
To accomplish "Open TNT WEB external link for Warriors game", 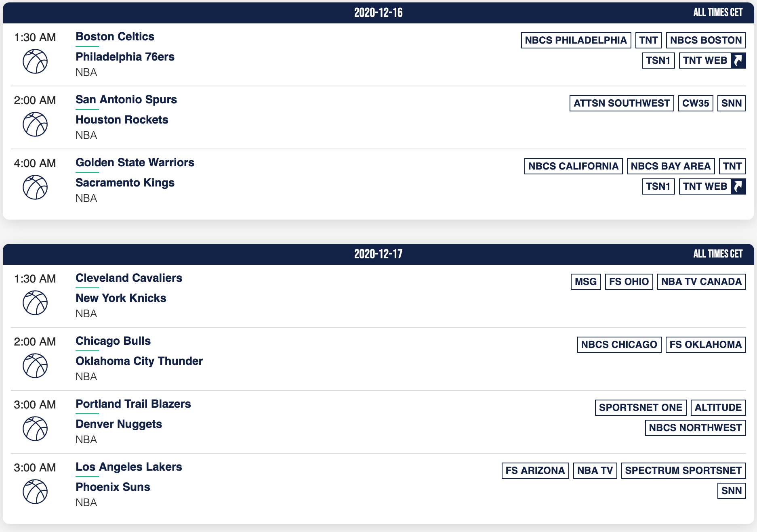I will pyautogui.click(x=712, y=186).
